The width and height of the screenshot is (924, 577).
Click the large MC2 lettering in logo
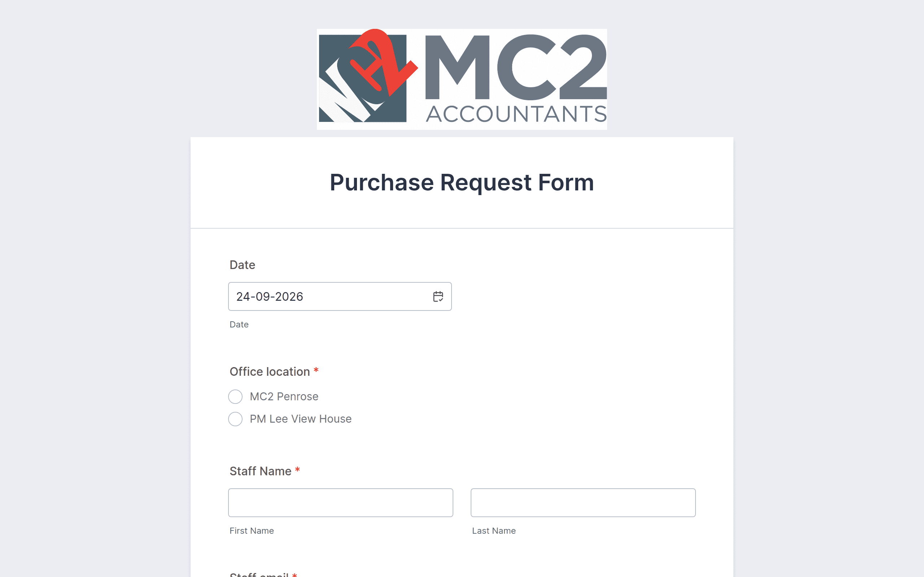[516, 67]
